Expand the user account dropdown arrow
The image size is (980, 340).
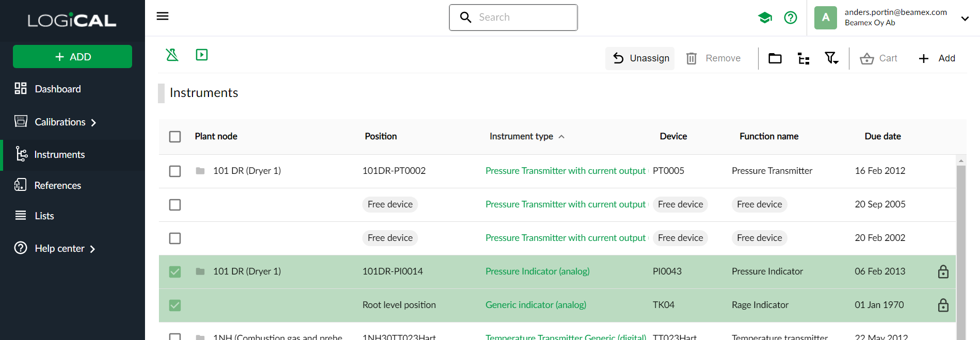tap(965, 19)
